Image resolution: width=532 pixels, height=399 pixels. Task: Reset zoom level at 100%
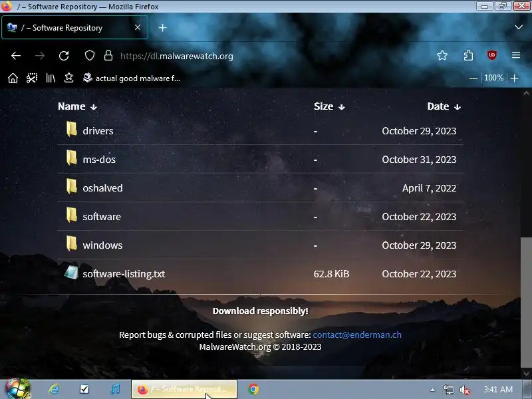pyautogui.click(x=493, y=78)
